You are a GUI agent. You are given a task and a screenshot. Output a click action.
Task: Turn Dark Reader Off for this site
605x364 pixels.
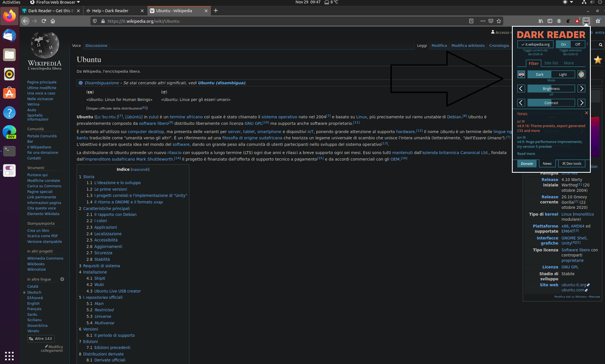[577, 44]
